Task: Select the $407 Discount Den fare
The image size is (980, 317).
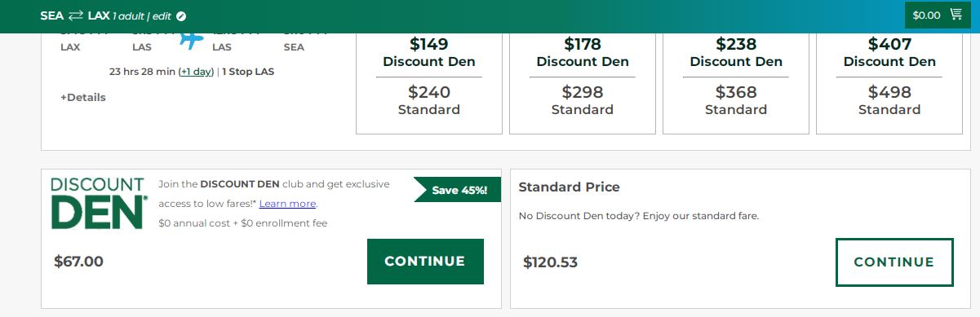Action: tap(889, 52)
